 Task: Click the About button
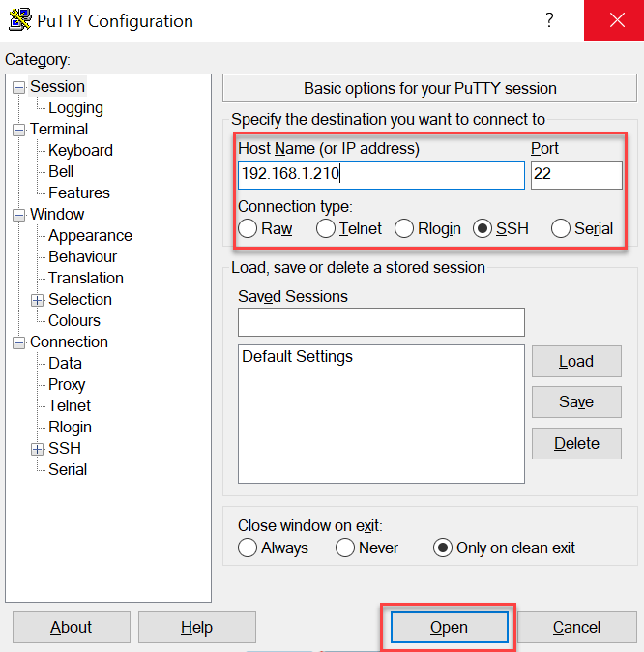pos(72,627)
